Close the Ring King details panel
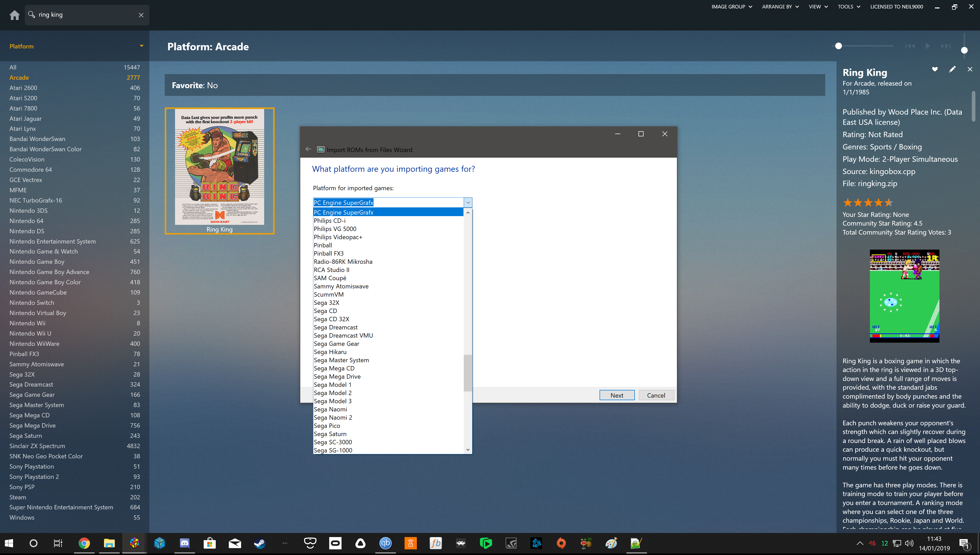The width and height of the screenshot is (980, 555). point(970,69)
